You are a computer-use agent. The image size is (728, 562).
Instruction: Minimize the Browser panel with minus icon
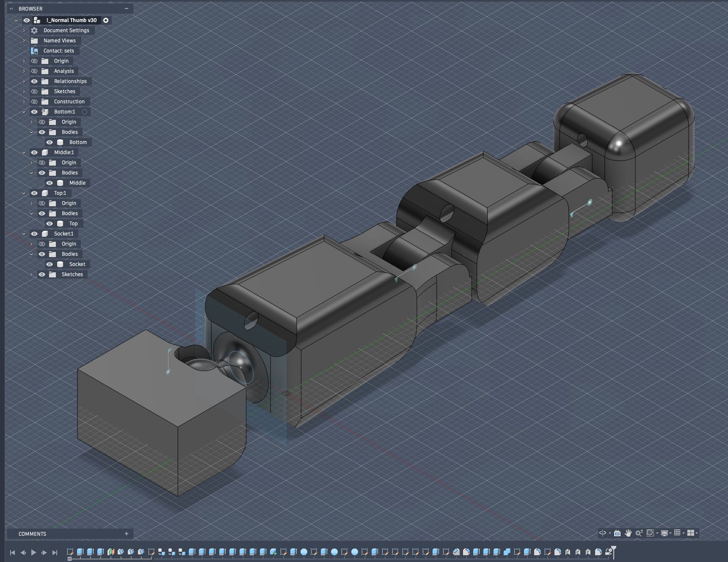pos(126,8)
